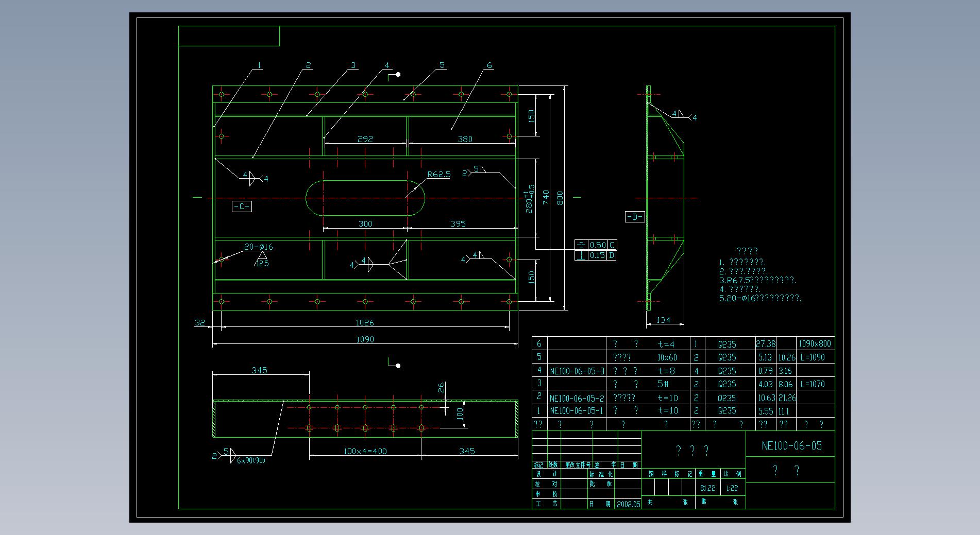Click the 'L=1070' remark cell

813,384
